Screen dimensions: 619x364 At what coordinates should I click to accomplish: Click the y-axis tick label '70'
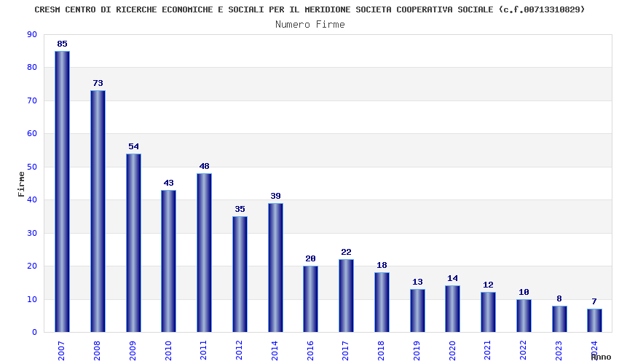pos(32,100)
